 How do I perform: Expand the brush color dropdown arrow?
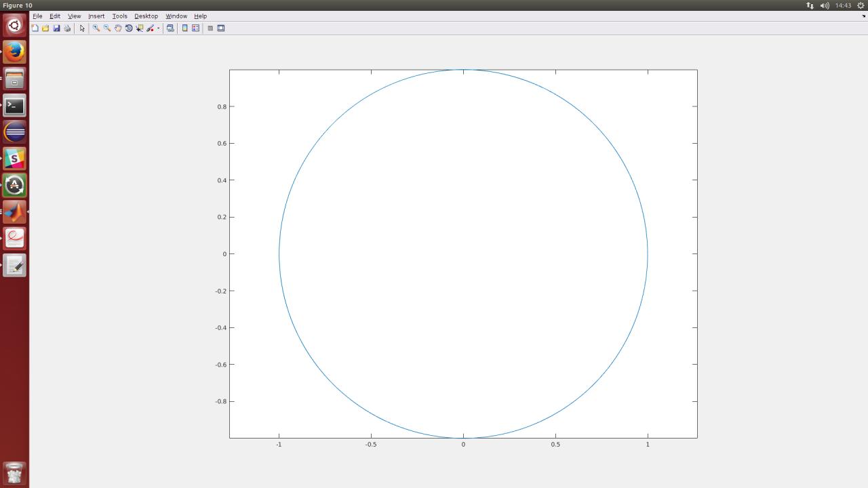coord(158,28)
